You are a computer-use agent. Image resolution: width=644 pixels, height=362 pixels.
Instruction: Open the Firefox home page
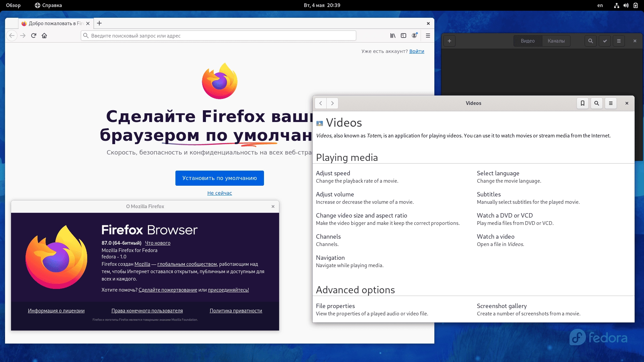point(44,36)
